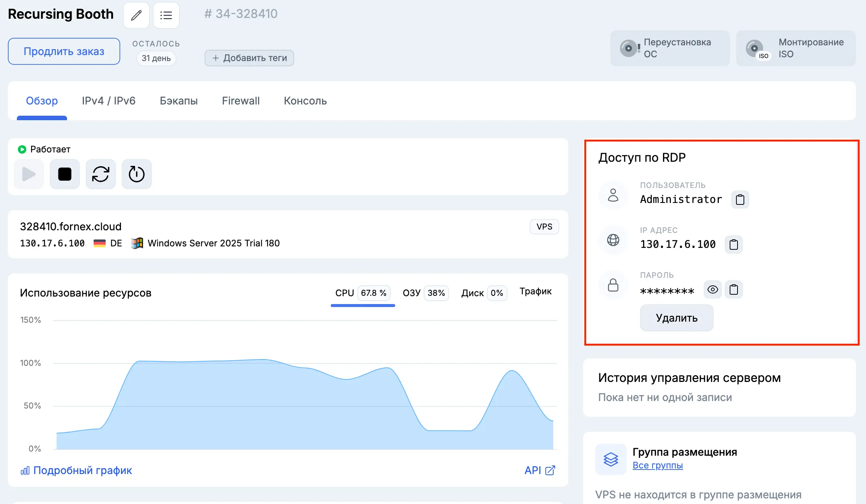
Task: Click the 31 день remaining badge
Action: point(156,58)
